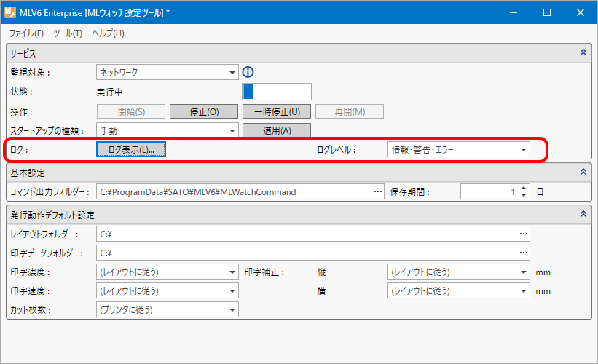Increase 保存期間 with the up arrow
This screenshot has height=364, width=598.
[524, 188]
